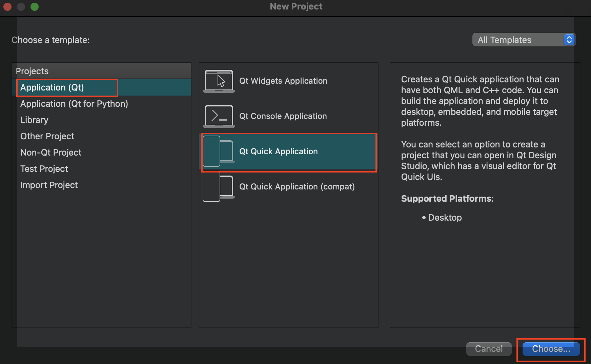Select Application (Qt for Python) category
Screen dimensions: 591x364
point(74,104)
